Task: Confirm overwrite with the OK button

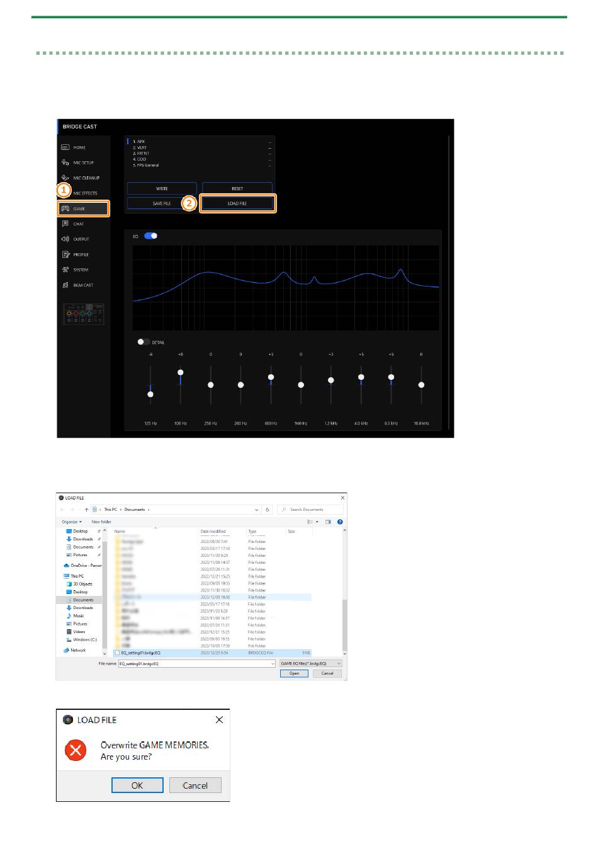Action: (137, 785)
